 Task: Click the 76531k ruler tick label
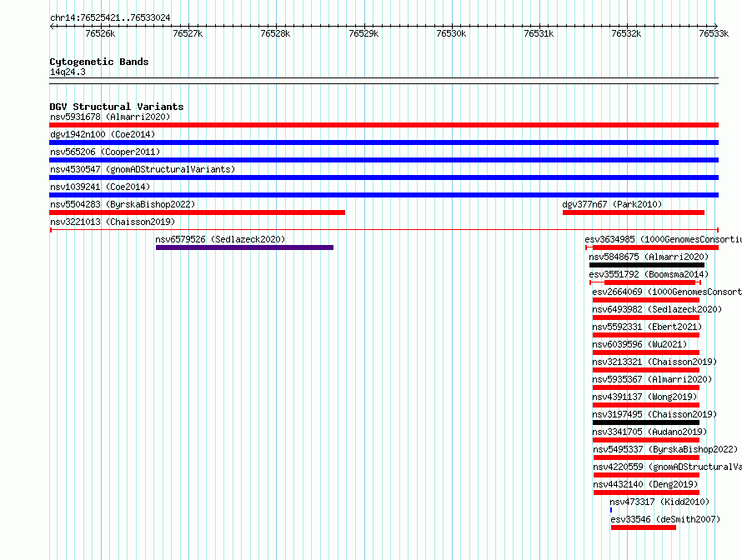(539, 33)
